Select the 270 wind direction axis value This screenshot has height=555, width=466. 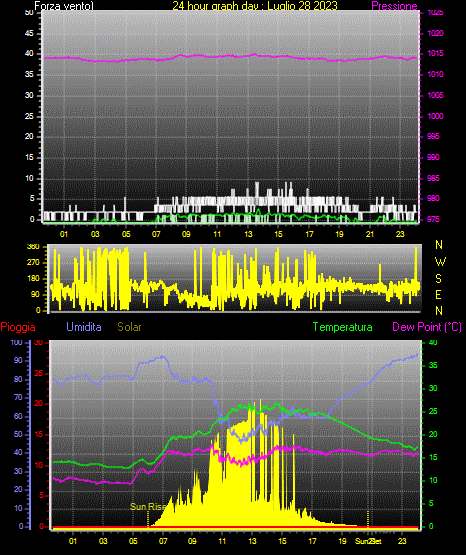[33, 263]
